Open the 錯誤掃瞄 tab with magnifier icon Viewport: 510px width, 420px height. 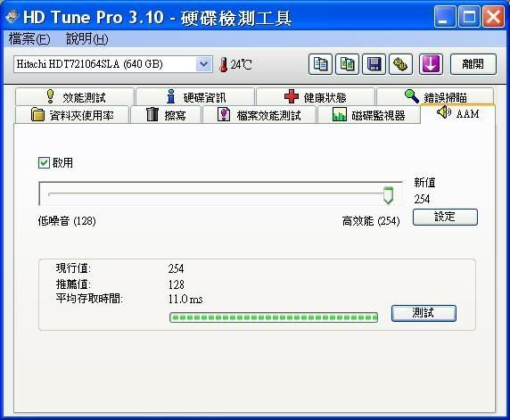coord(435,96)
